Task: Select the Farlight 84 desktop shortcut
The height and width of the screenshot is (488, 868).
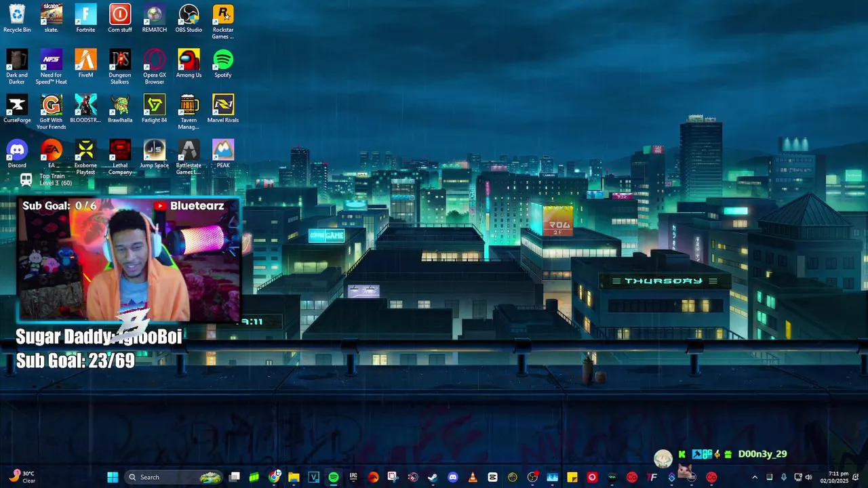Action: click(155, 108)
